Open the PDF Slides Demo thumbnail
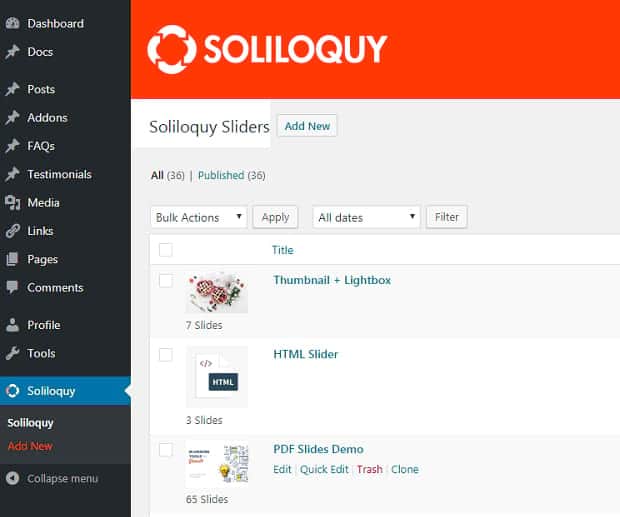The width and height of the screenshot is (620, 517). pos(217,465)
